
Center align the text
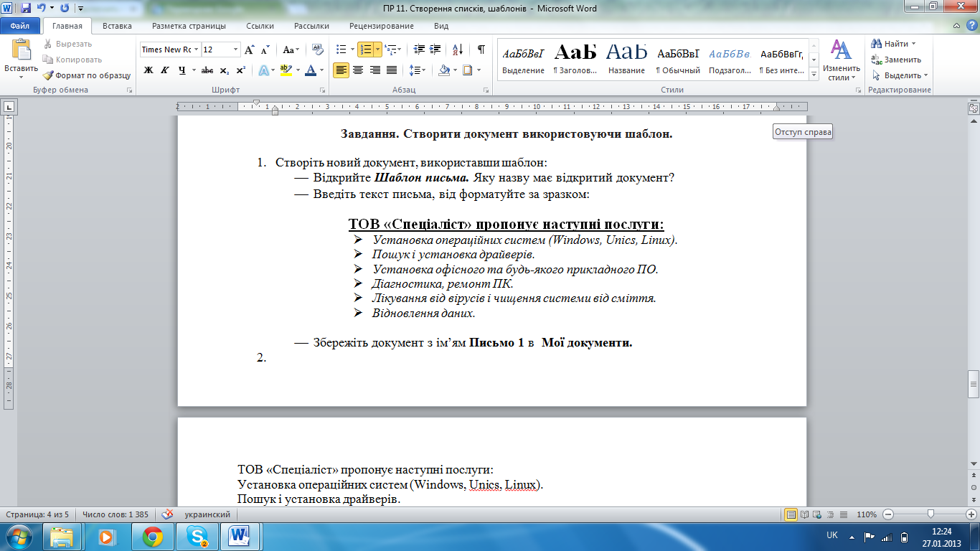click(x=358, y=70)
